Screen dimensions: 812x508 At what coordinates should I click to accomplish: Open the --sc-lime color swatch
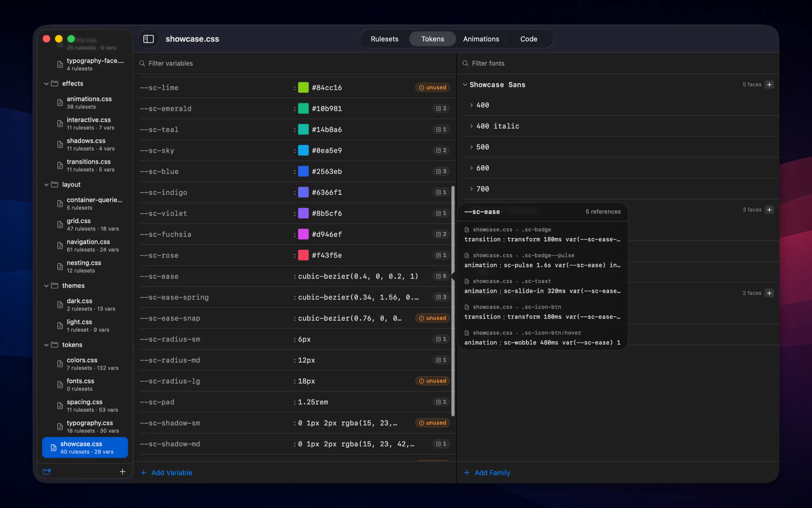[303, 87]
